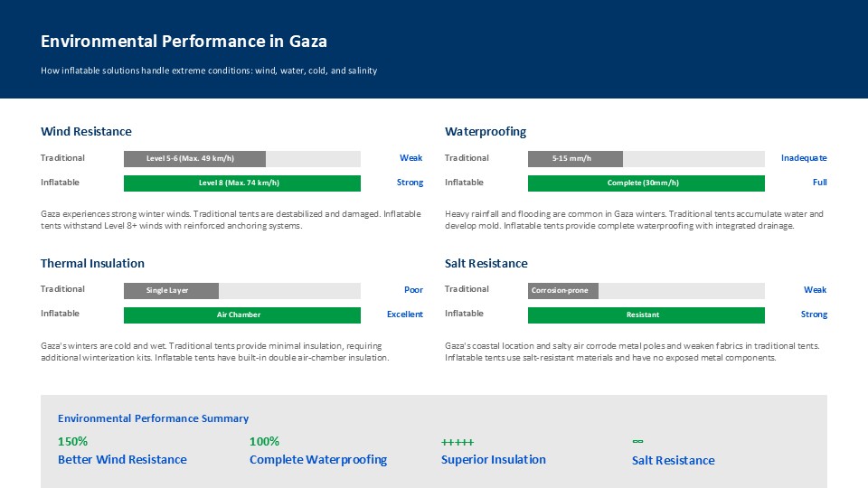Click the Salt Resistance section heading
The image size is (868, 488).
click(486, 264)
